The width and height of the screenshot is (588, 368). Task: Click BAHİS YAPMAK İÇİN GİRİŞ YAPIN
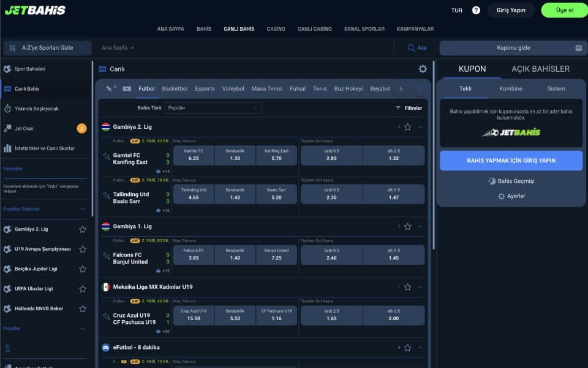(511, 161)
